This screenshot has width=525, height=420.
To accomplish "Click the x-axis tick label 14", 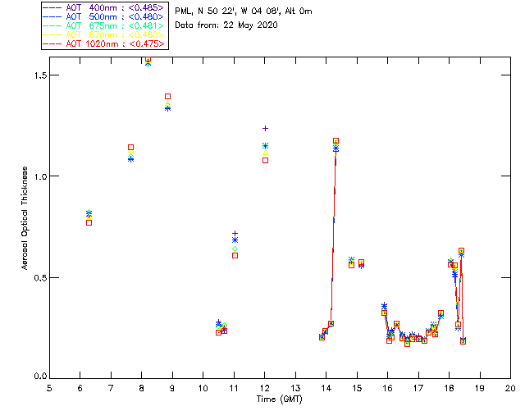I will (326, 388).
